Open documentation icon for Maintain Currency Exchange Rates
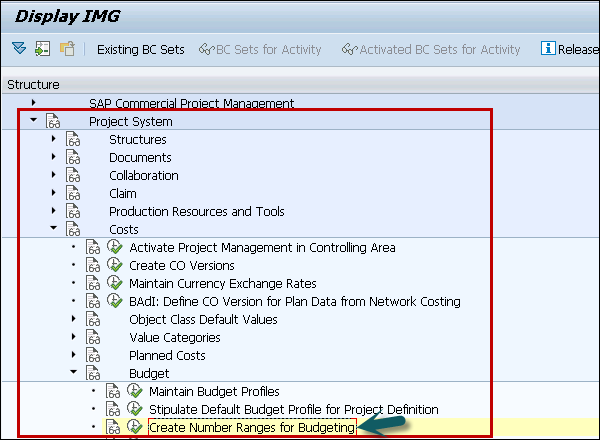 (93, 284)
